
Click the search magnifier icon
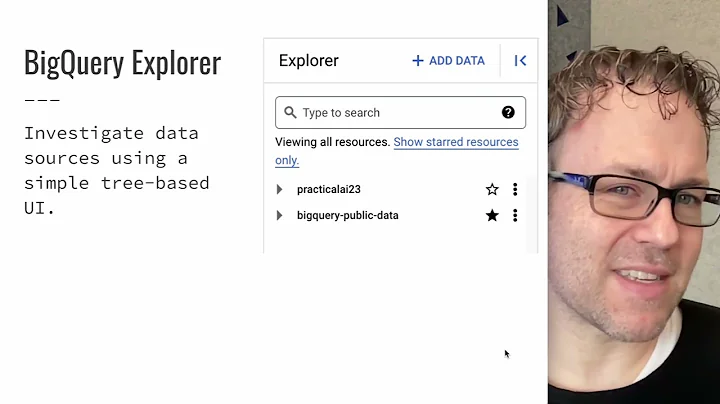290,112
